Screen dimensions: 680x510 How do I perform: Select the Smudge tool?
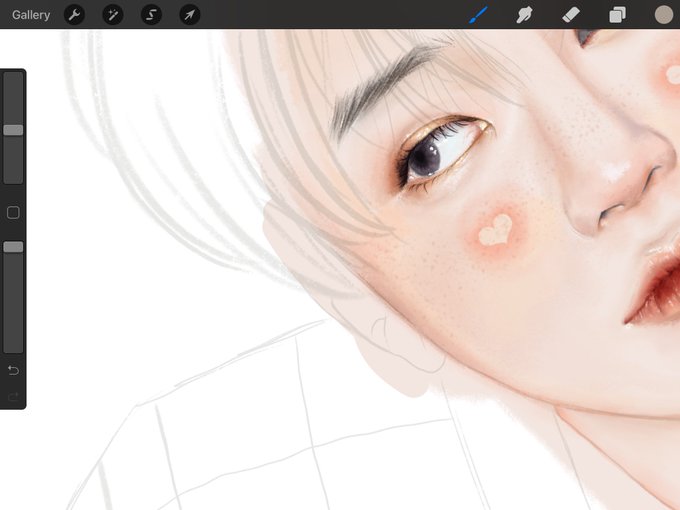pyautogui.click(x=524, y=15)
